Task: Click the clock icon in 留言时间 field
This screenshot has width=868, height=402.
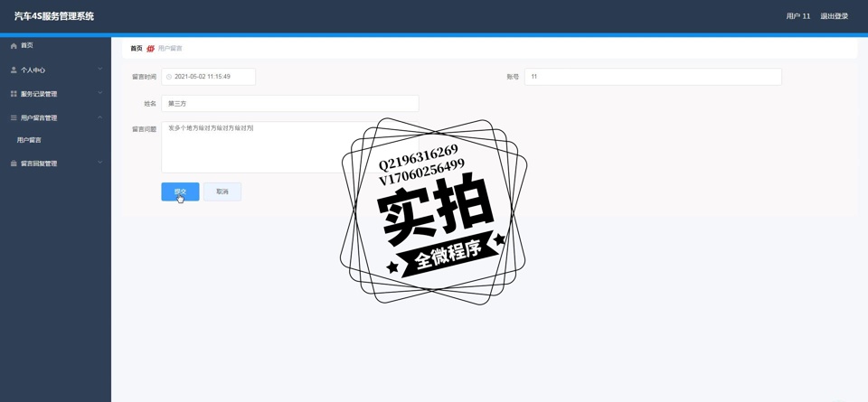Action: pos(169,77)
